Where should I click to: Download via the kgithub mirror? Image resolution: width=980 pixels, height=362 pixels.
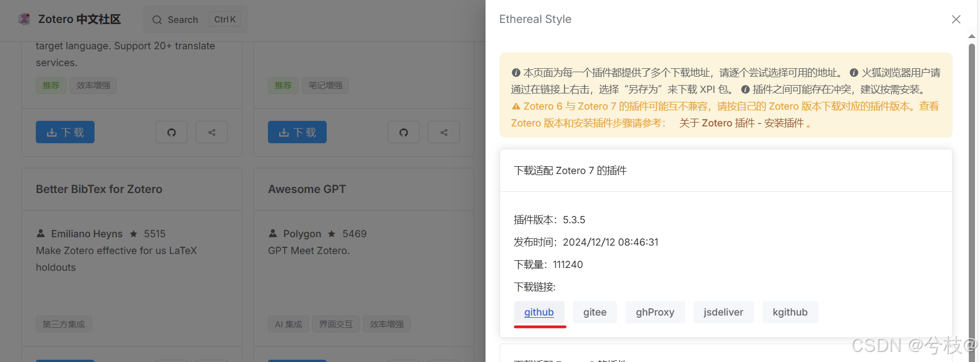(790, 312)
